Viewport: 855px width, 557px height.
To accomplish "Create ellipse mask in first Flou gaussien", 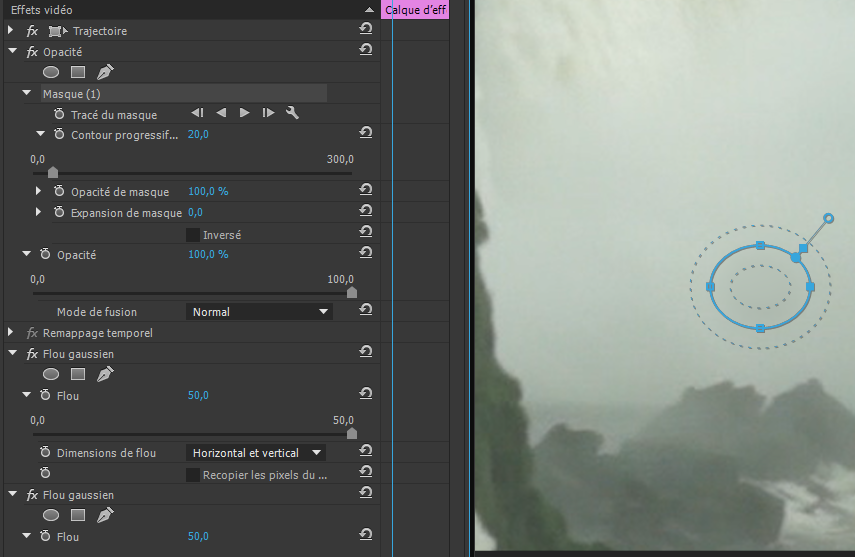I will 51,374.
